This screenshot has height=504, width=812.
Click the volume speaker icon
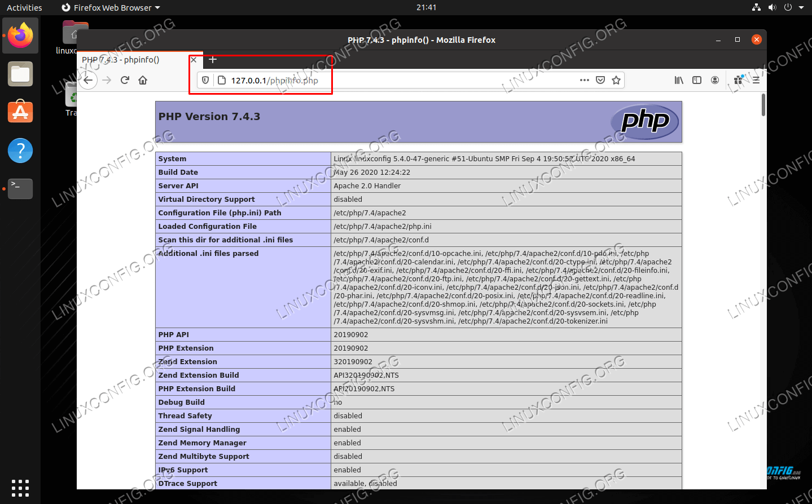pyautogui.click(x=772, y=7)
